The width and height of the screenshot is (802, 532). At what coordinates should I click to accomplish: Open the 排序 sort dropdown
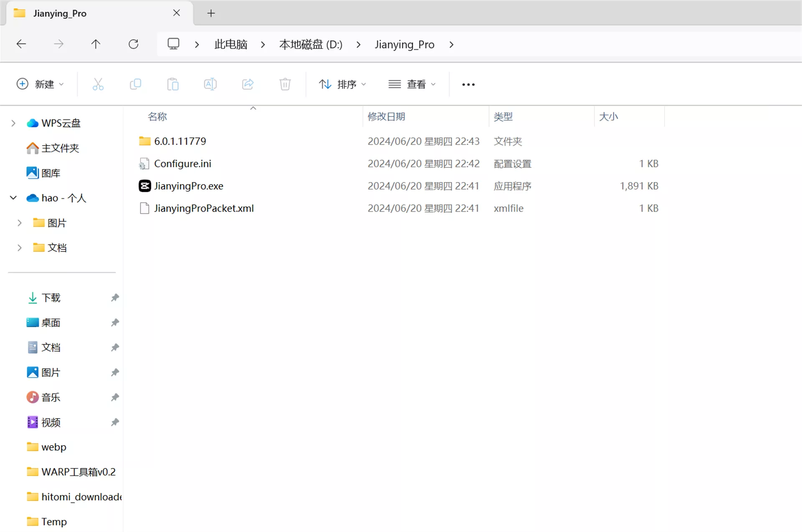(343, 84)
